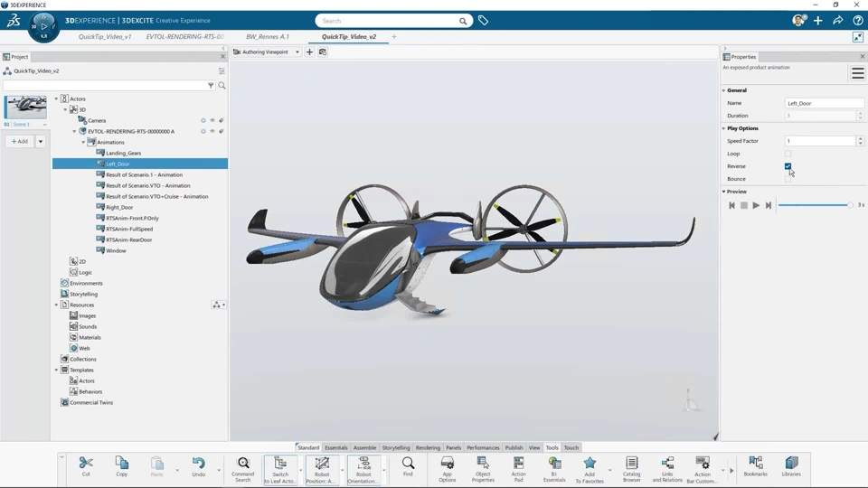Click the preview timeline slider
Screen dimensions: 868x488
tap(814, 205)
